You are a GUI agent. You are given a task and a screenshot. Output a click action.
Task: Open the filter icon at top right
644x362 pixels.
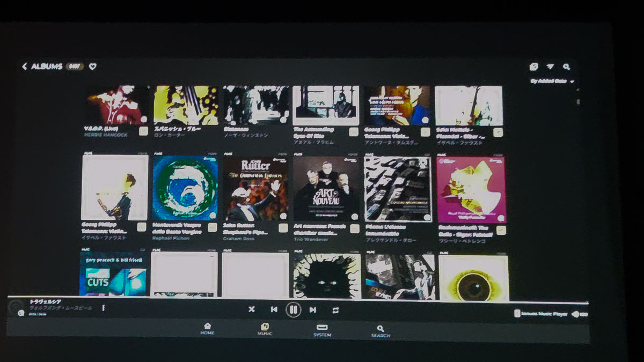pos(550,67)
